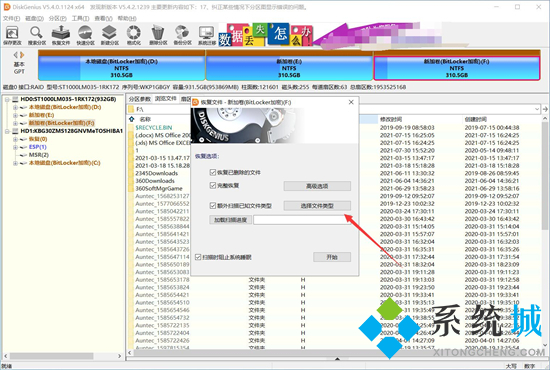The image size is (550, 370).
Task: Click the HD1 KBG30ZMS128G disk icon
Action: click(15, 131)
